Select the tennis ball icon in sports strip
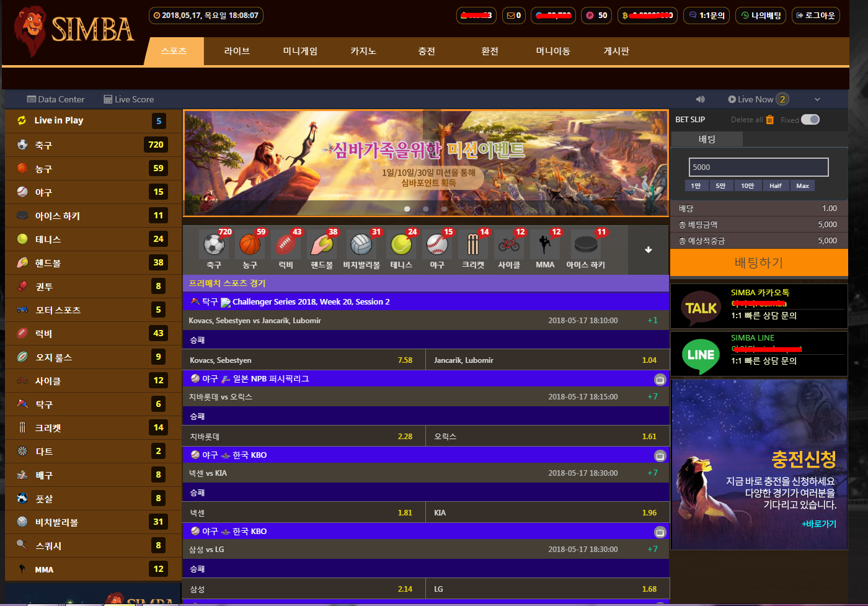Screen dimensions: 868x606 point(401,244)
